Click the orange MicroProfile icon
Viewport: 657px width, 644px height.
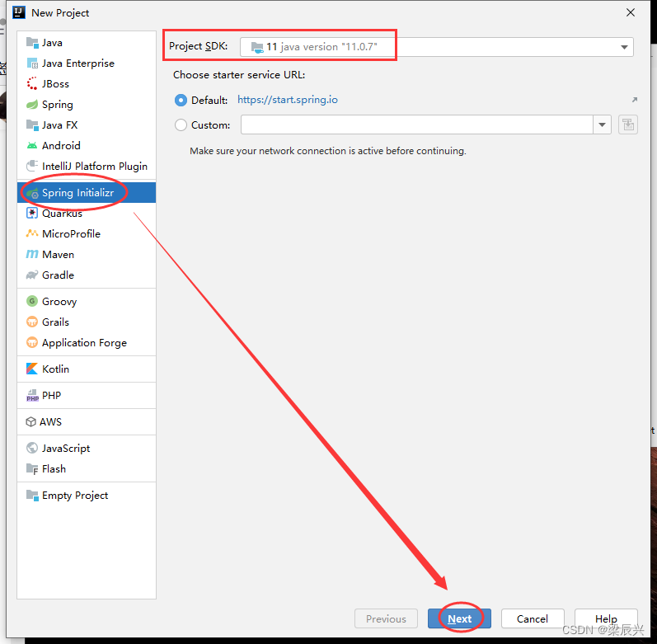pos(32,233)
